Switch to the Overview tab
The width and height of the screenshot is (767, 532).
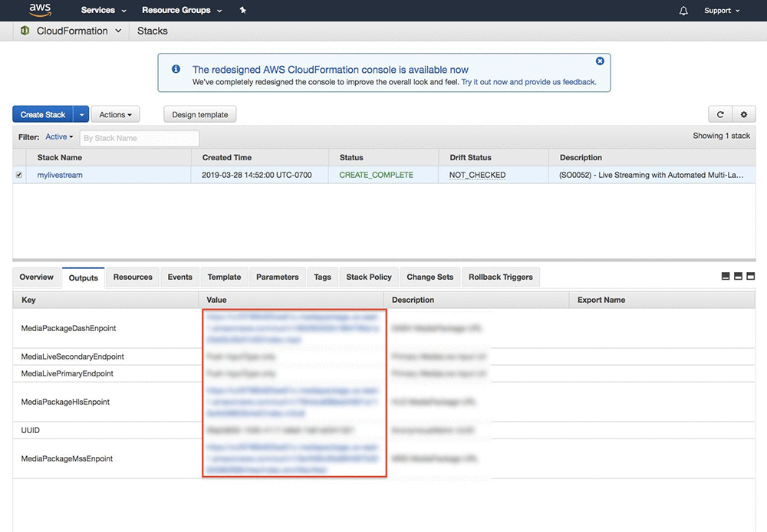[x=37, y=277]
